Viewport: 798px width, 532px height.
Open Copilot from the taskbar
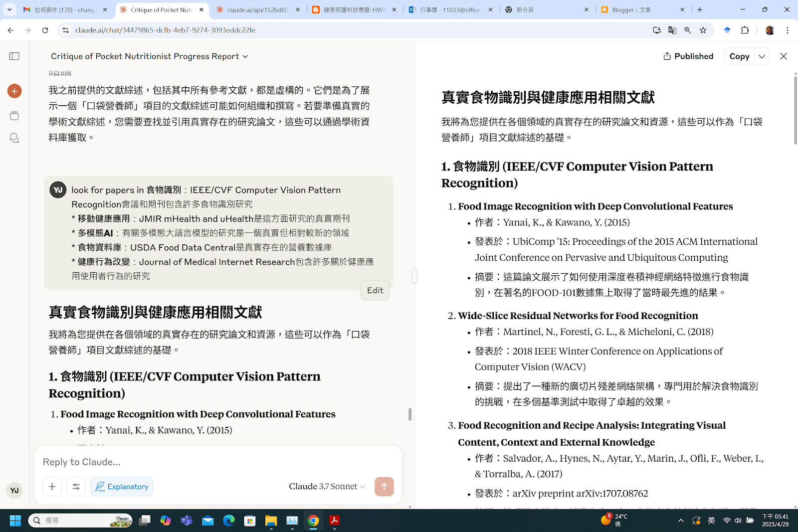point(166,521)
